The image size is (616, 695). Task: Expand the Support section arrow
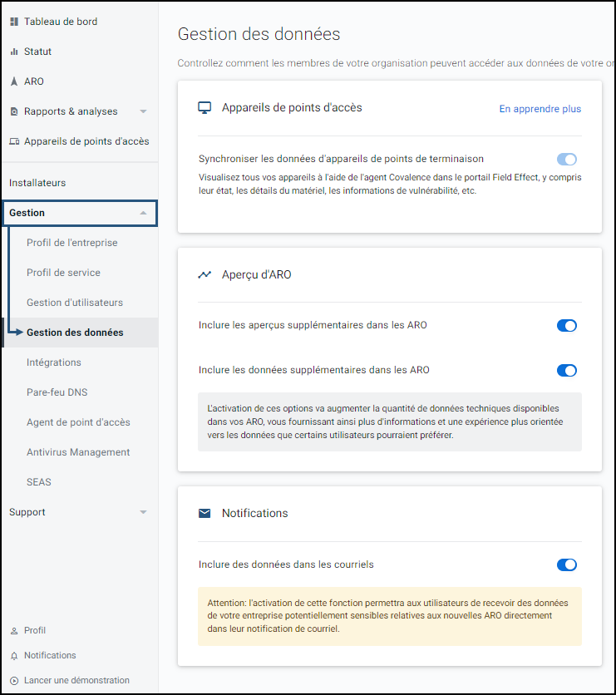coord(143,512)
